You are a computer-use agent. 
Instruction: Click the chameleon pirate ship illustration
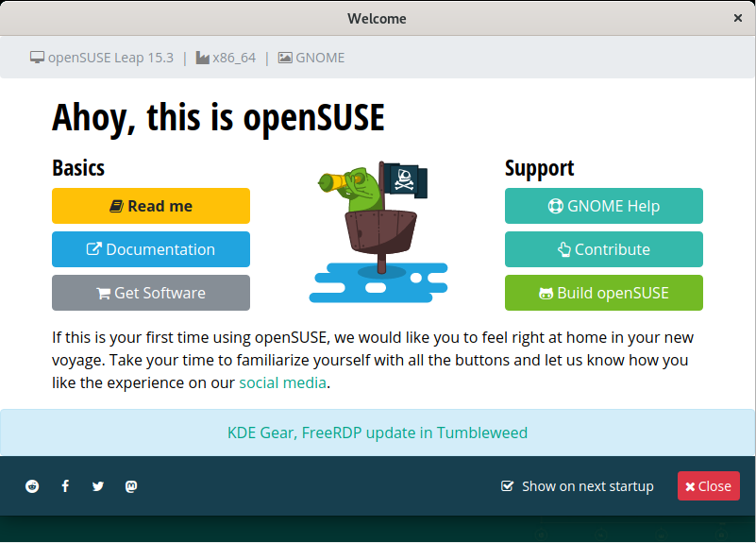(378, 232)
